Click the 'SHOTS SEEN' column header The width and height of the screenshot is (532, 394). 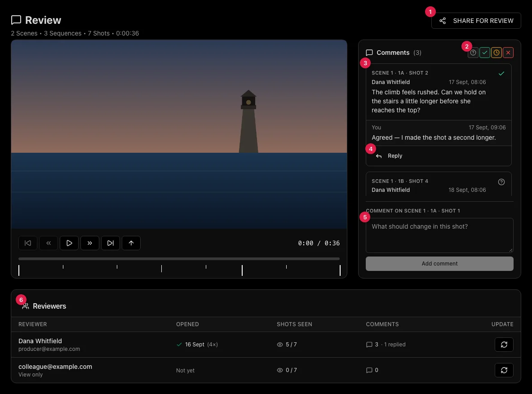point(294,324)
